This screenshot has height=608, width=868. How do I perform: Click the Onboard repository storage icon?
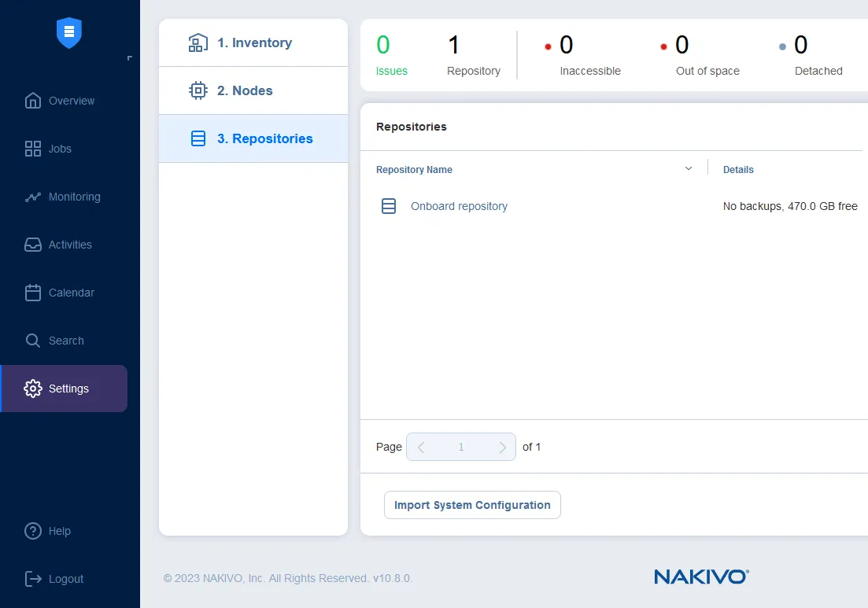pos(389,206)
